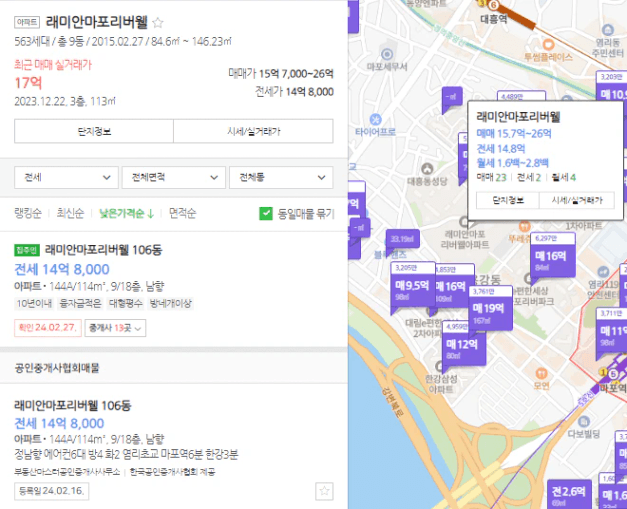This screenshot has height=509, width=627.
Task: Click the 확인 24.02.27. label
Action: click(x=48, y=328)
